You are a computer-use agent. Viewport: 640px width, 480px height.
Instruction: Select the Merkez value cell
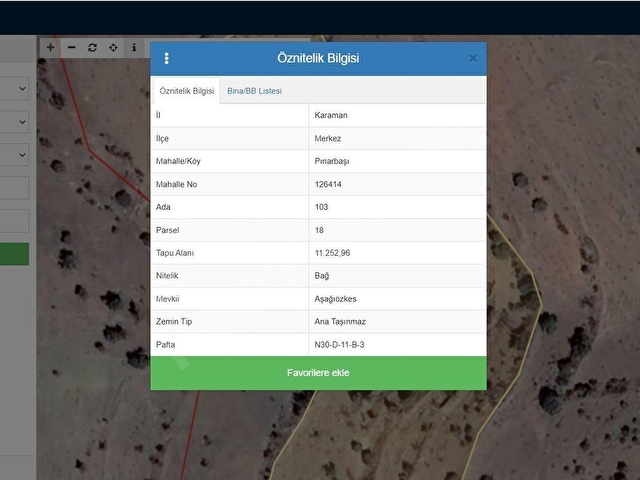coord(398,138)
